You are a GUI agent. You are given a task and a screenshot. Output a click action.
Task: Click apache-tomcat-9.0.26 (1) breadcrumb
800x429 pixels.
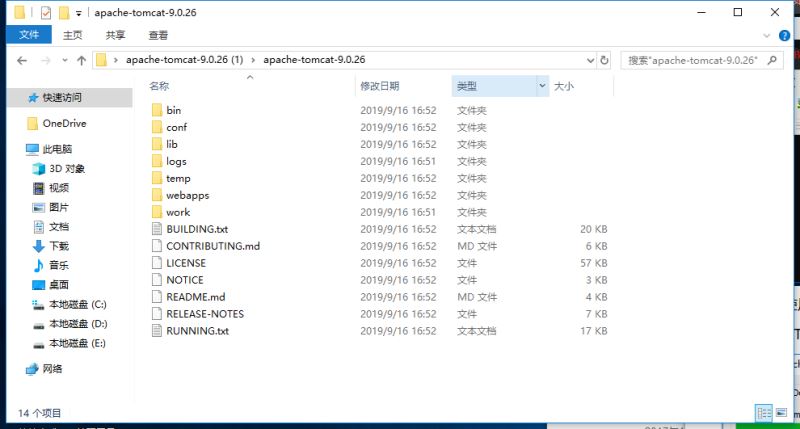[184, 60]
